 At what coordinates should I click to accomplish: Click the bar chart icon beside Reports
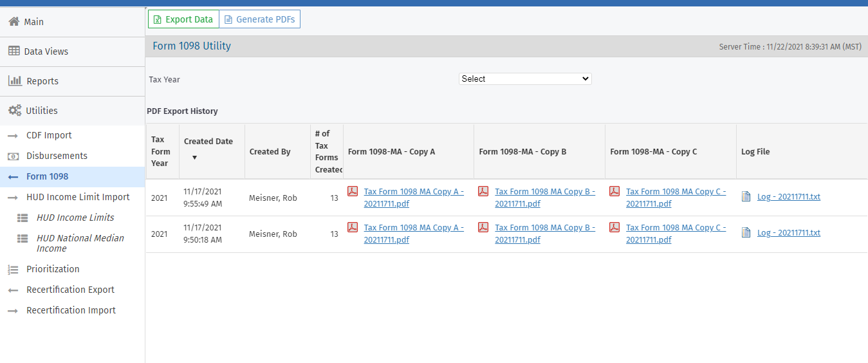click(15, 81)
